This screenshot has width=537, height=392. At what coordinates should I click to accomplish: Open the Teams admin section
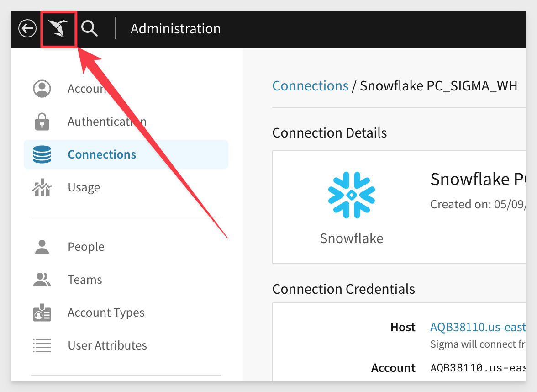[84, 280]
